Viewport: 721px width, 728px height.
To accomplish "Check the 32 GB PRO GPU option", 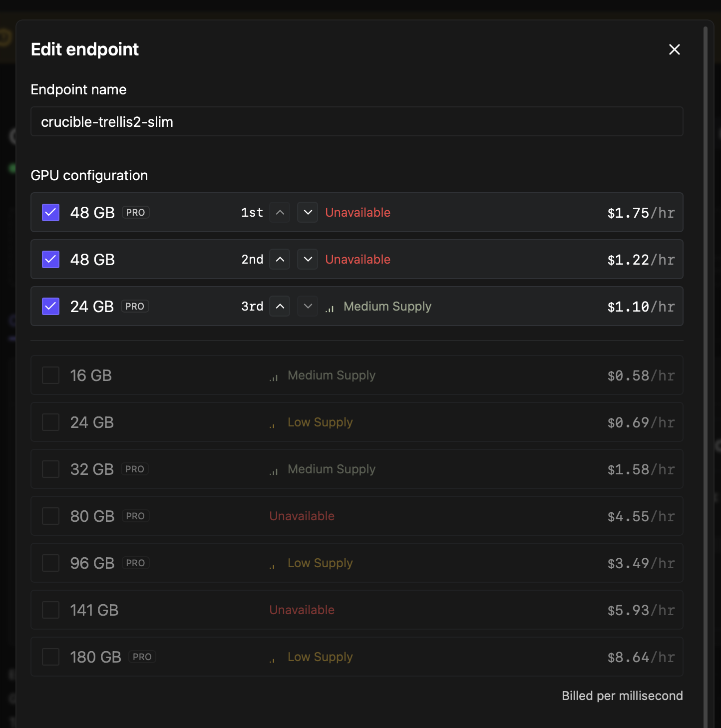I will click(x=50, y=469).
